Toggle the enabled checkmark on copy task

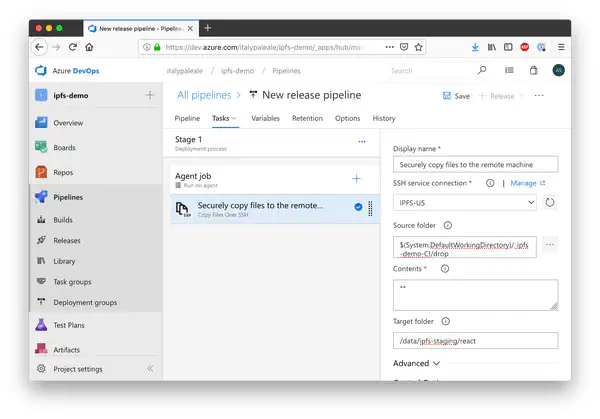coord(358,207)
